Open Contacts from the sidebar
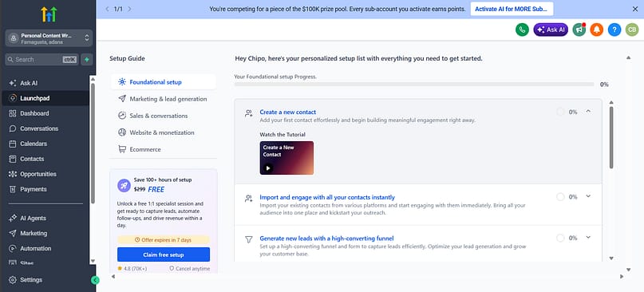Image resolution: width=644 pixels, height=292 pixels. [x=32, y=159]
